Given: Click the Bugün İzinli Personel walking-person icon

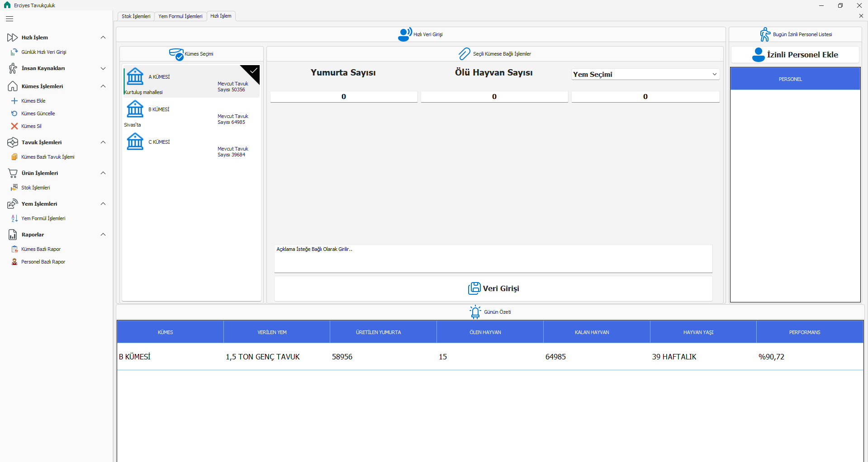Looking at the screenshot, I should [765, 34].
